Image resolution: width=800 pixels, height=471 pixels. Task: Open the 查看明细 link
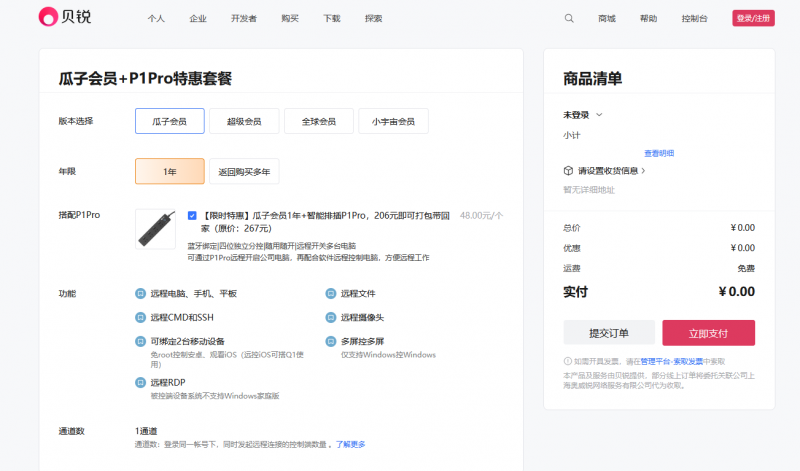659,153
